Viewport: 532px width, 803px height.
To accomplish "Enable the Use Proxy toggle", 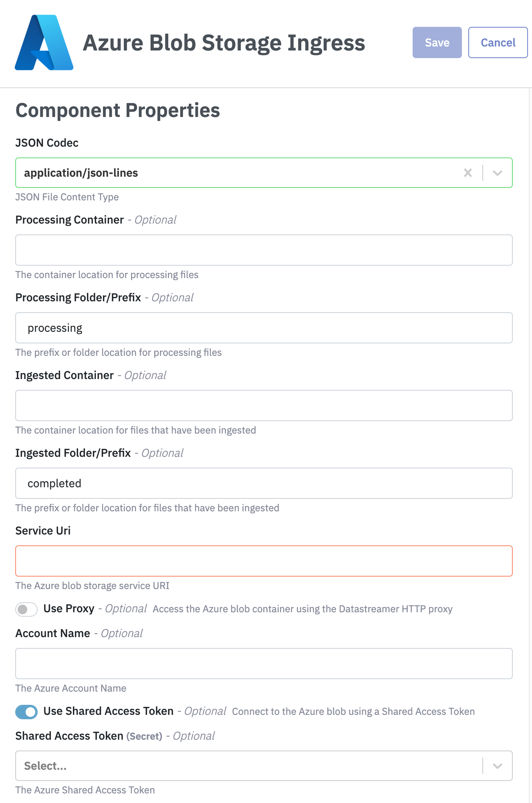I will point(26,609).
